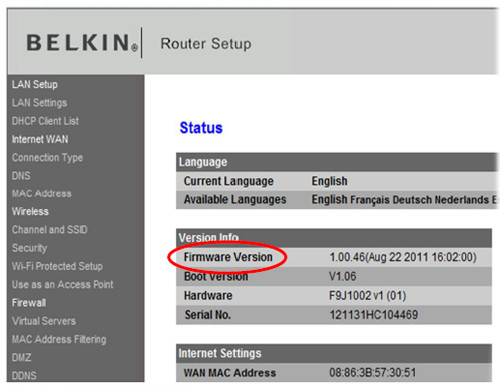This screenshot has height=389, width=500.
Task: Open Channel and SSID settings
Action: [x=50, y=229]
